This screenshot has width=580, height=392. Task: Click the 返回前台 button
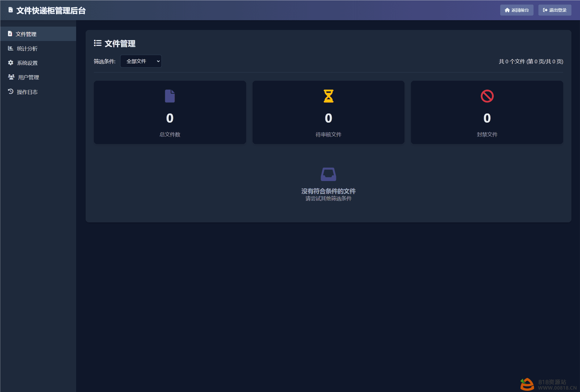pos(517,10)
